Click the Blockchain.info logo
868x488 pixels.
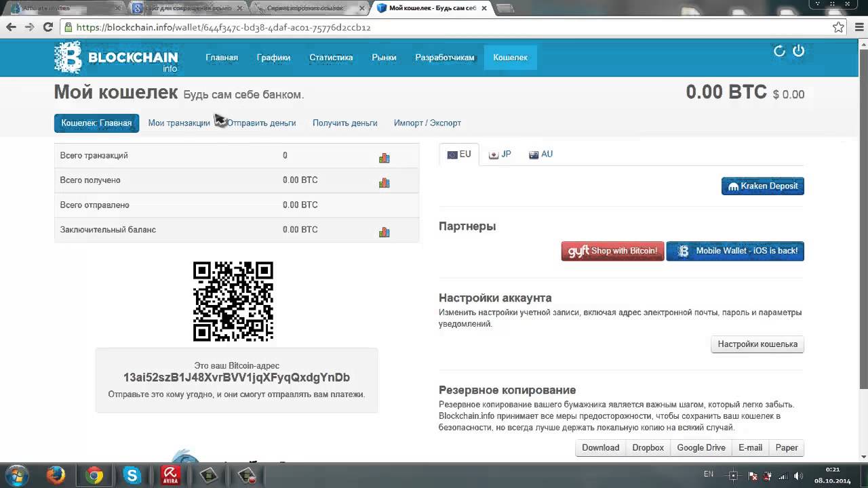pos(116,58)
